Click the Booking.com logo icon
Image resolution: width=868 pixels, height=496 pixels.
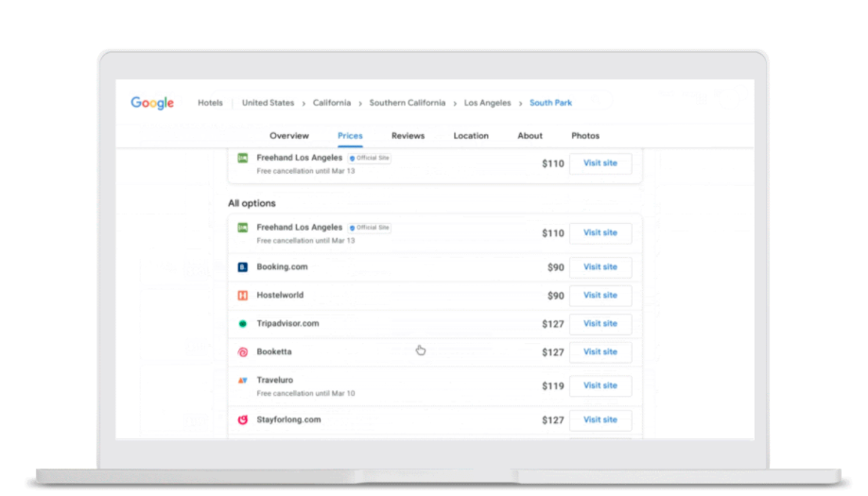[242, 267]
